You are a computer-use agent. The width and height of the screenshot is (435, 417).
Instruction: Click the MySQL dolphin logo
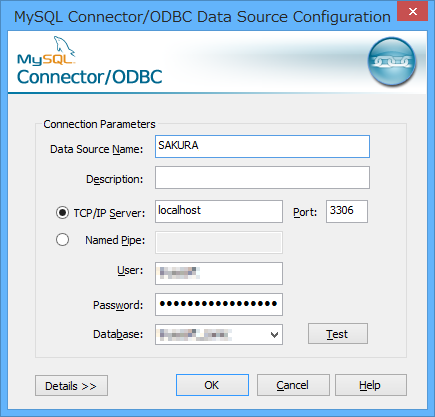click(46, 51)
